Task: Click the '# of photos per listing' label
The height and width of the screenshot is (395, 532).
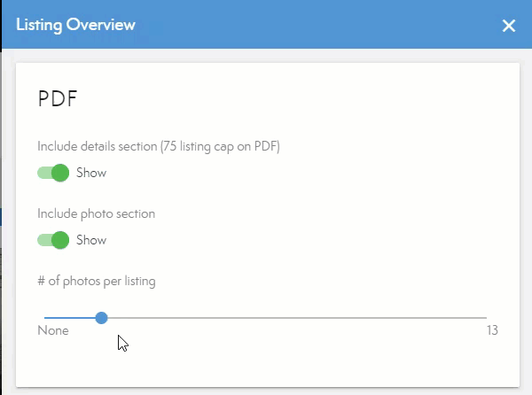Action: pos(97,282)
